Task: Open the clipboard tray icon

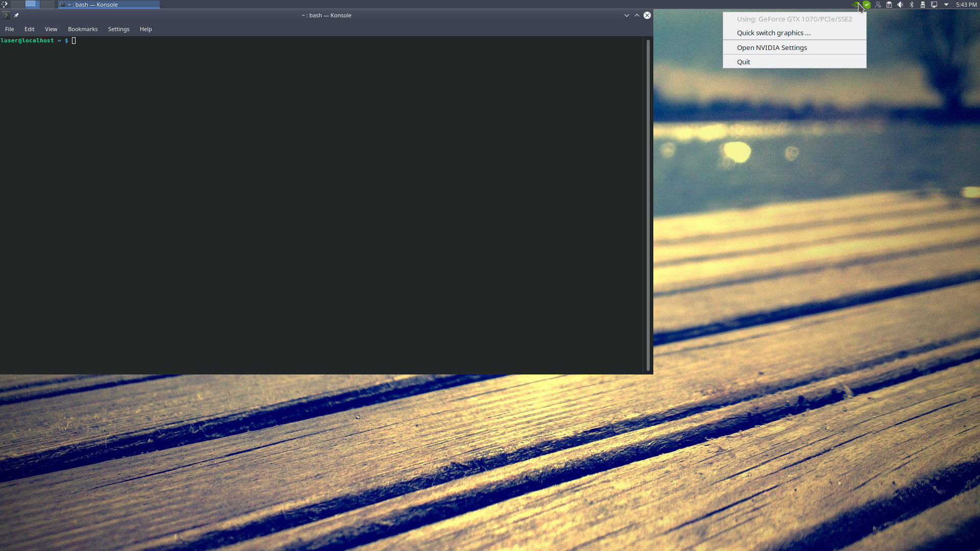Action: coord(889,5)
